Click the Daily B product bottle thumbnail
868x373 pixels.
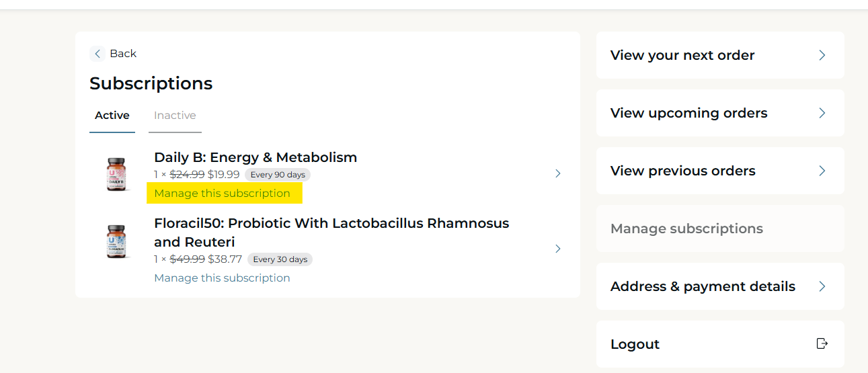click(x=118, y=174)
